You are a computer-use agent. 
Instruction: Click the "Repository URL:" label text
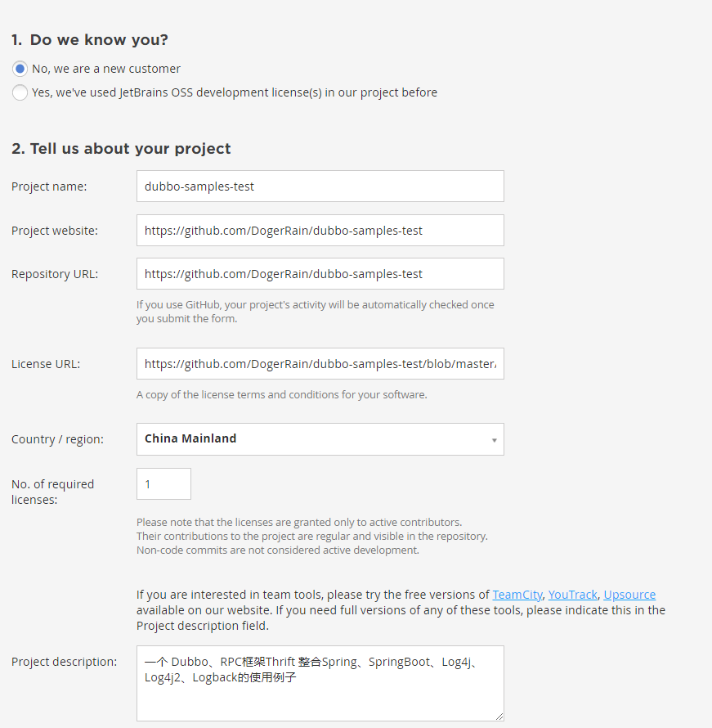coord(55,274)
